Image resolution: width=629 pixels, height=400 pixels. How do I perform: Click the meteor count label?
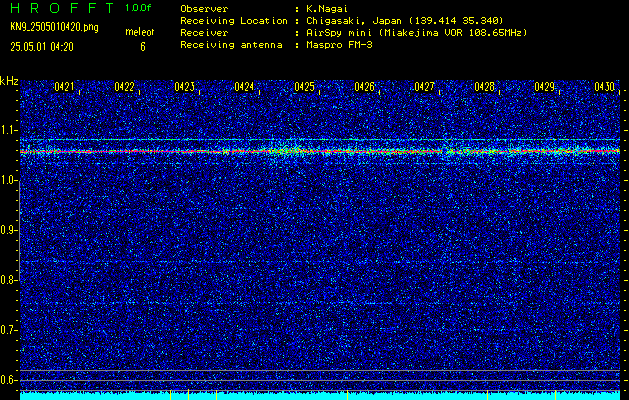click(x=140, y=32)
